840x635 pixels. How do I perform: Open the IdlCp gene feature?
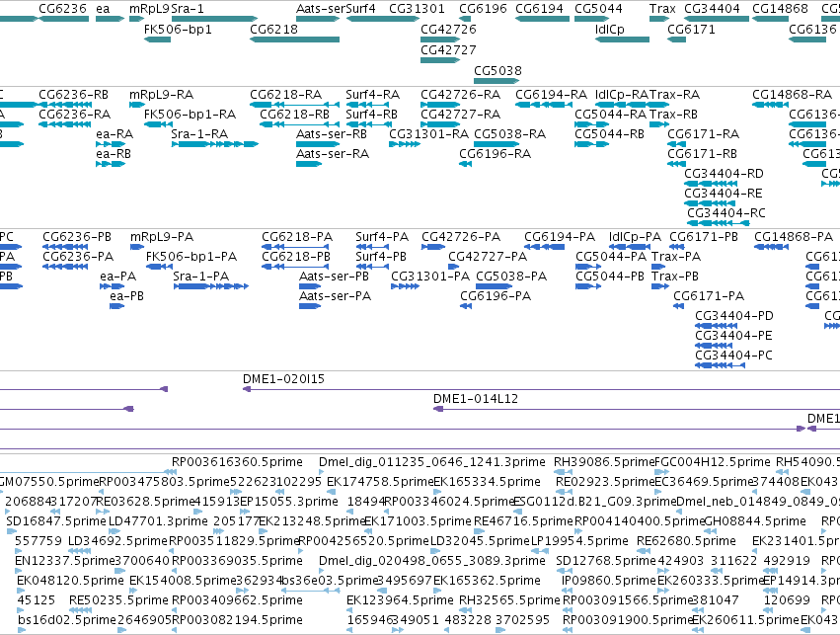[x=623, y=40]
